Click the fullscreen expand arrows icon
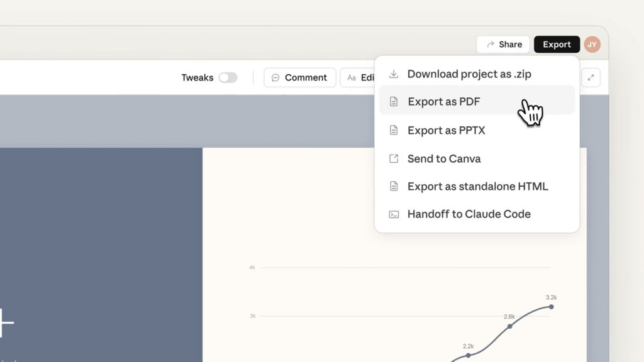The image size is (644, 362). tap(591, 77)
